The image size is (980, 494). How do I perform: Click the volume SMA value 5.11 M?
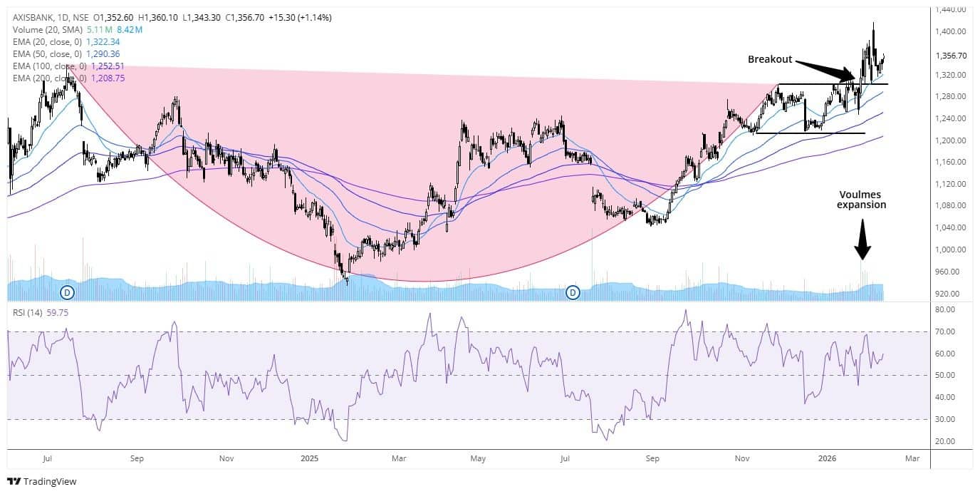(100, 29)
